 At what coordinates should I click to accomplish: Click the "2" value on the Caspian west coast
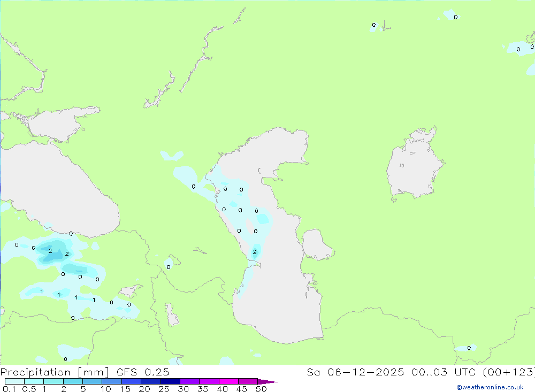[255, 252]
